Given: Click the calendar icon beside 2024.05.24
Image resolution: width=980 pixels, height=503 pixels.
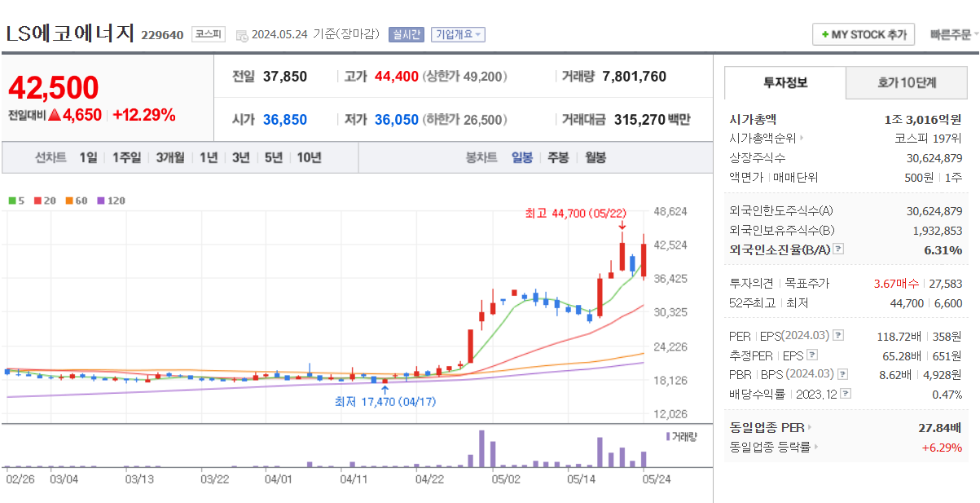Looking at the screenshot, I should [240, 34].
